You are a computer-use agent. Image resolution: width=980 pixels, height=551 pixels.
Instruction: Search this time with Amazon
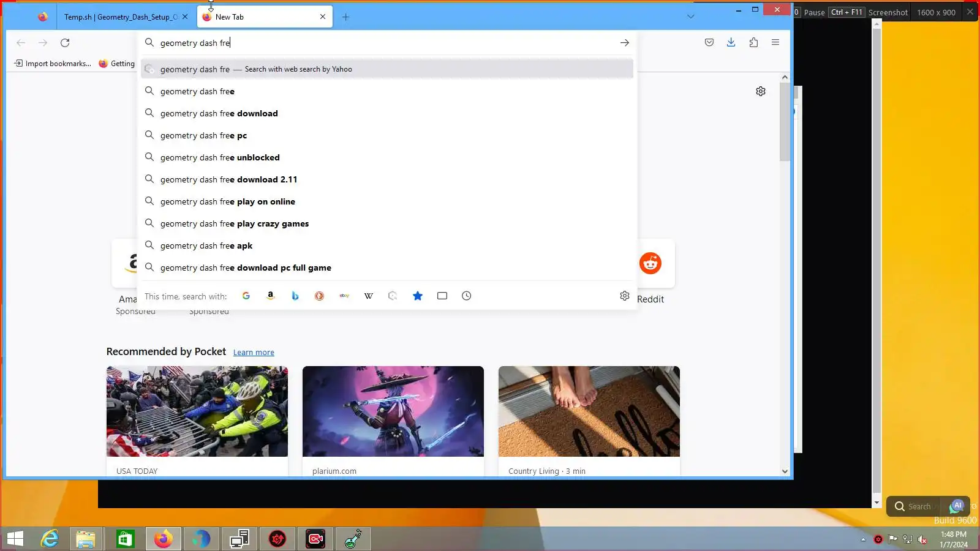click(x=271, y=296)
